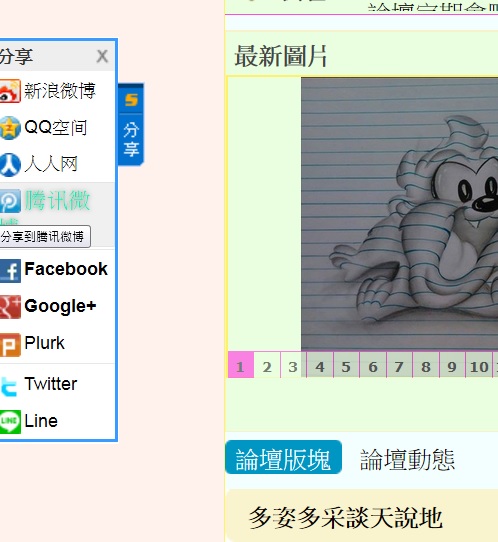Open the cartoon drawing thumbnail image
The image size is (498, 542).
pyautogui.click(x=400, y=214)
